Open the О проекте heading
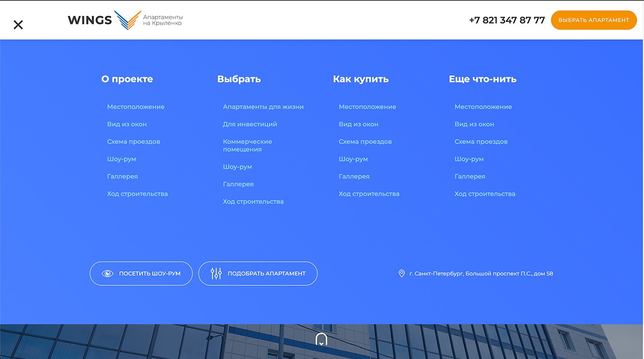644x359 pixels. (x=127, y=79)
